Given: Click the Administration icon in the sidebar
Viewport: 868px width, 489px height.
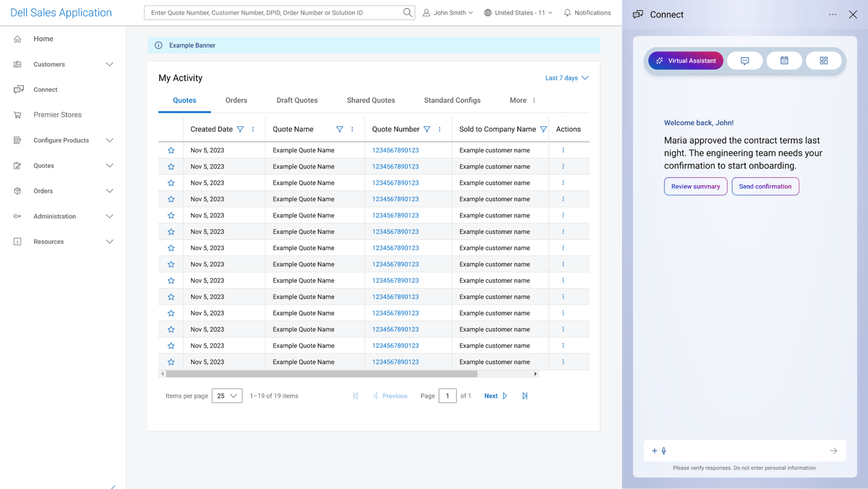Looking at the screenshot, I should pyautogui.click(x=17, y=216).
